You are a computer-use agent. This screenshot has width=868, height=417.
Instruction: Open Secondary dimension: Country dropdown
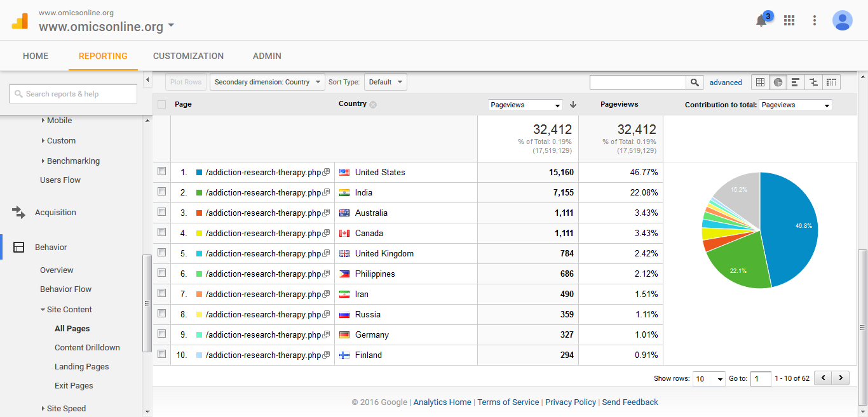pos(267,82)
